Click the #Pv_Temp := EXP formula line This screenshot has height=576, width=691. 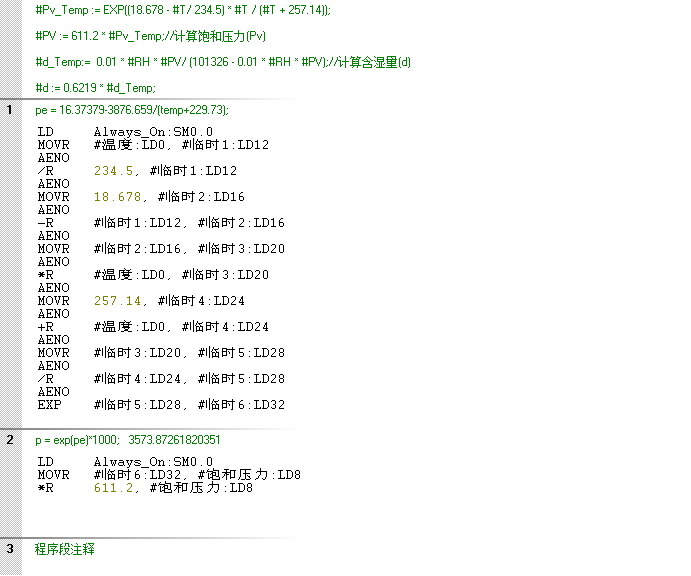(x=182, y=10)
